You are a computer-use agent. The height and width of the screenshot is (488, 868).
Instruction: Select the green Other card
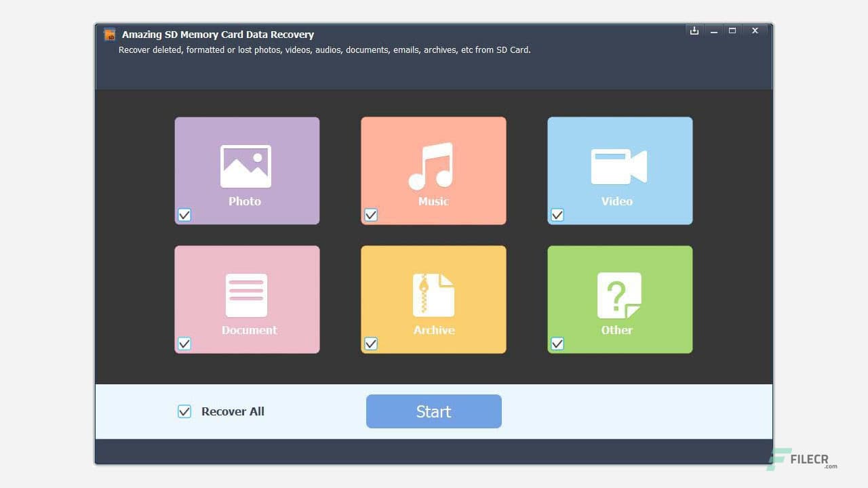coord(619,299)
